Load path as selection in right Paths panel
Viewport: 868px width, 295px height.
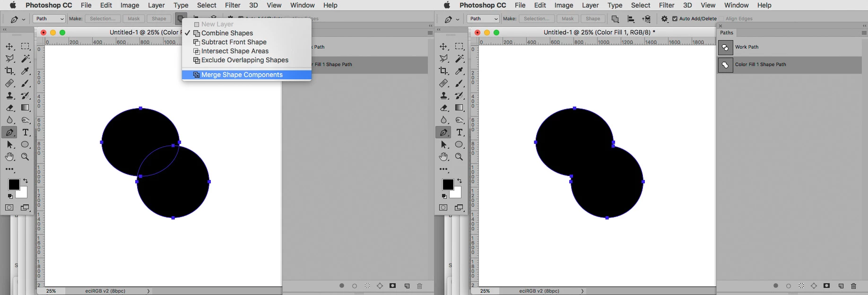[801, 286]
